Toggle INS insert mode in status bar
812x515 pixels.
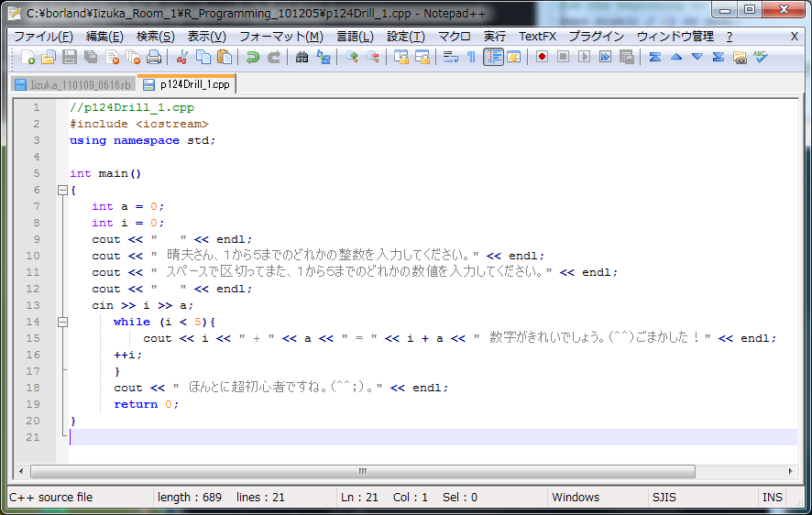[x=772, y=498]
